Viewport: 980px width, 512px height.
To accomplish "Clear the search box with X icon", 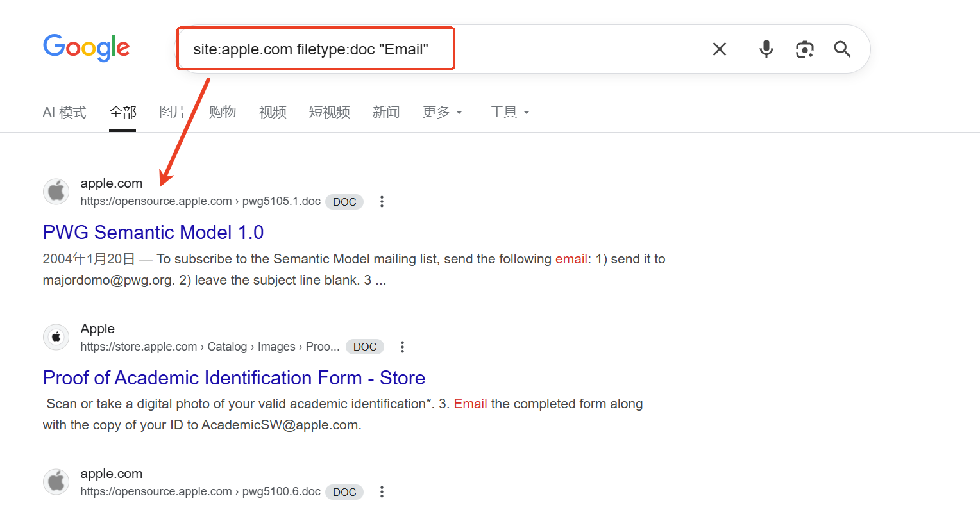I will pos(720,49).
